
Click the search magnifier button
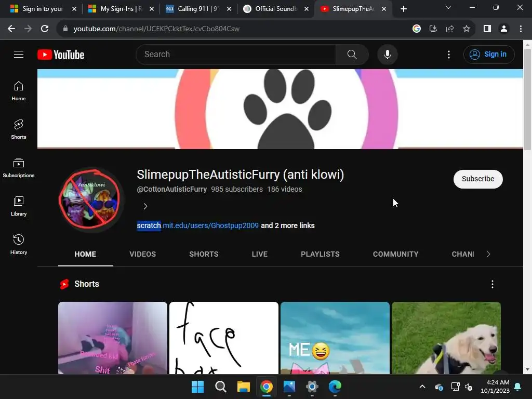pyautogui.click(x=352, y=54)
